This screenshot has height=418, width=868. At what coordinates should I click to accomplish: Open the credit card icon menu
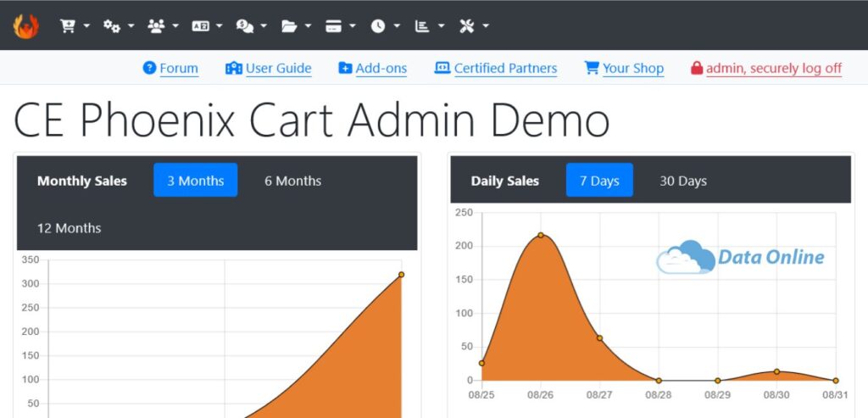[x=341, y=26]
